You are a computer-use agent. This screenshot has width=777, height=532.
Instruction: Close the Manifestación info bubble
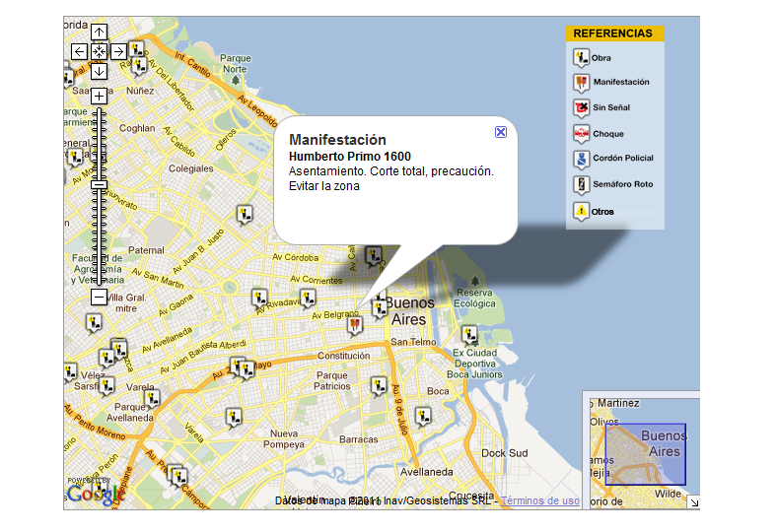tap(501, 132)
